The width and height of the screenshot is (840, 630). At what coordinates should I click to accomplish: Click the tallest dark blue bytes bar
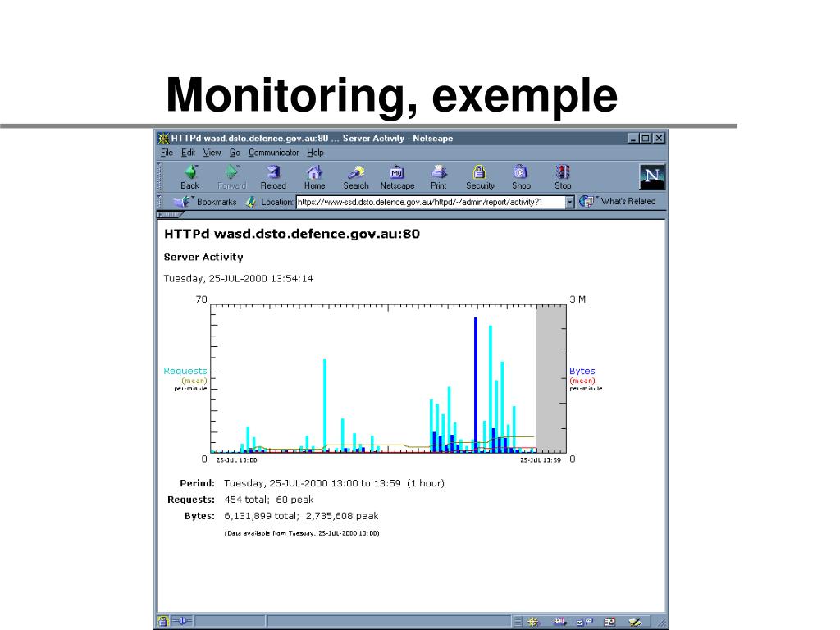click(x=475, y=385)
